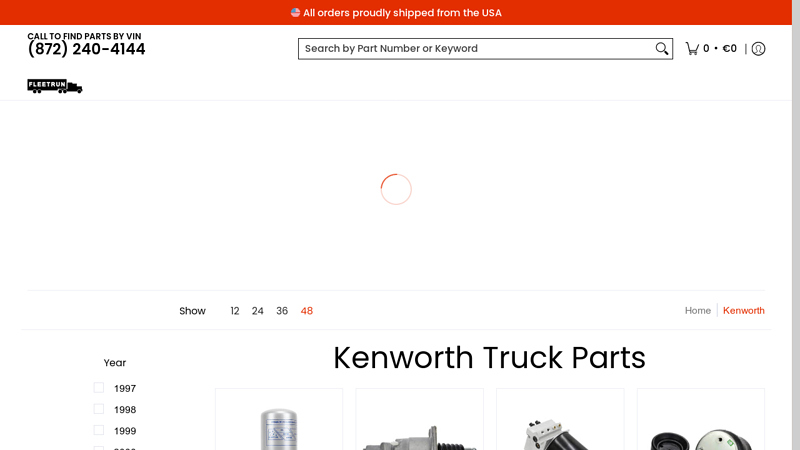Image resolution: width=800 pixels, height=450 pixels.
Task: Check the 1999 year filter
Action: [98, 430]
